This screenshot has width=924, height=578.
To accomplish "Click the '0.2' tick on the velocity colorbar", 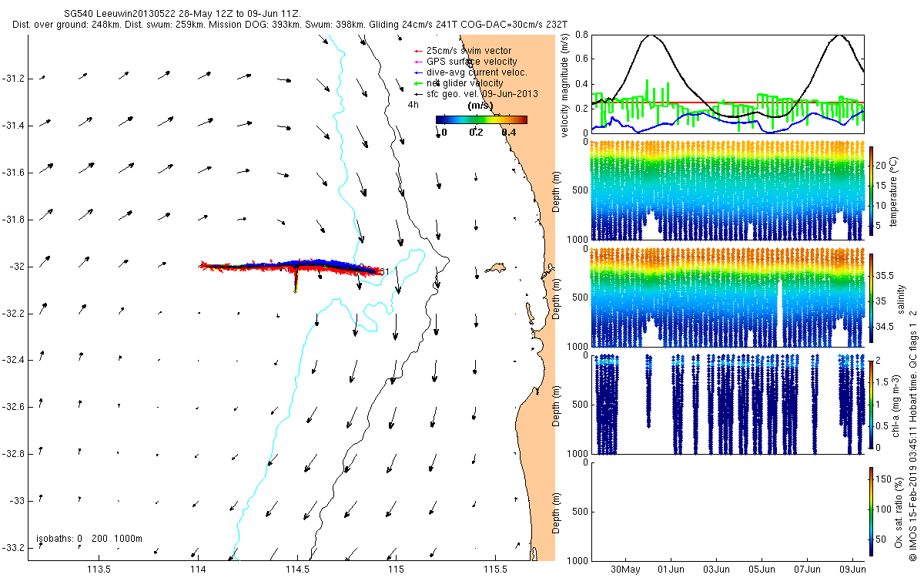I will tap(476, 133).
